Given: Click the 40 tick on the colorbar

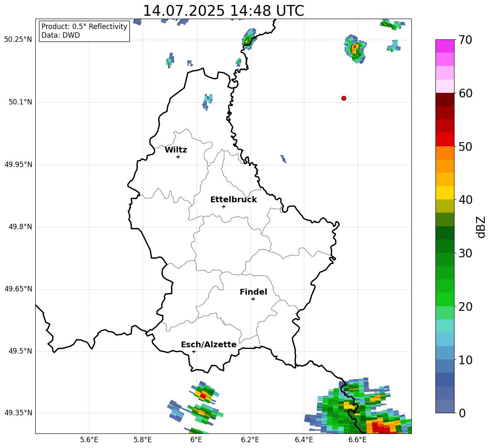Looking at the screenshot, I should tap(465, 200).
